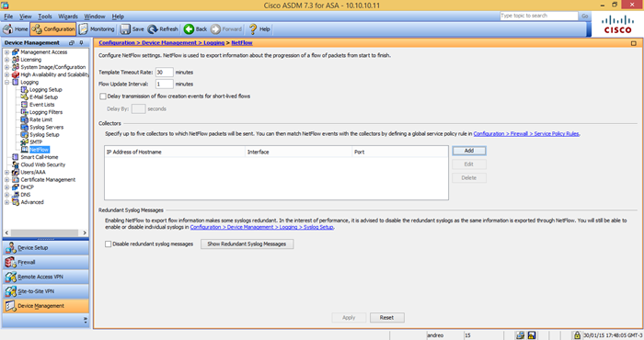Open the File menu

(8, 17)
